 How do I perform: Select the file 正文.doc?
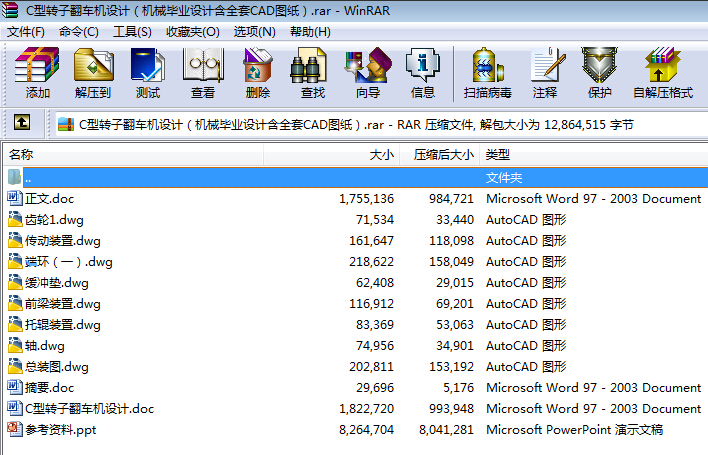[x=49, y=199]
